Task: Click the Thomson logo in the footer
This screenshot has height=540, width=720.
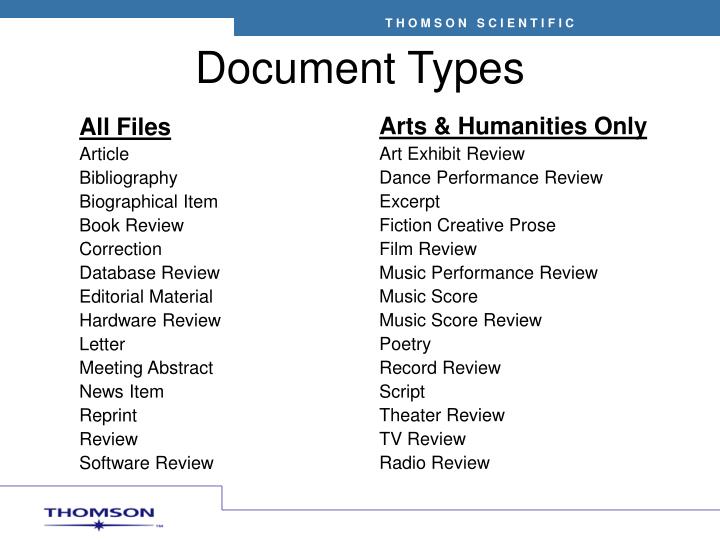Action: click(x=103, y=518)
